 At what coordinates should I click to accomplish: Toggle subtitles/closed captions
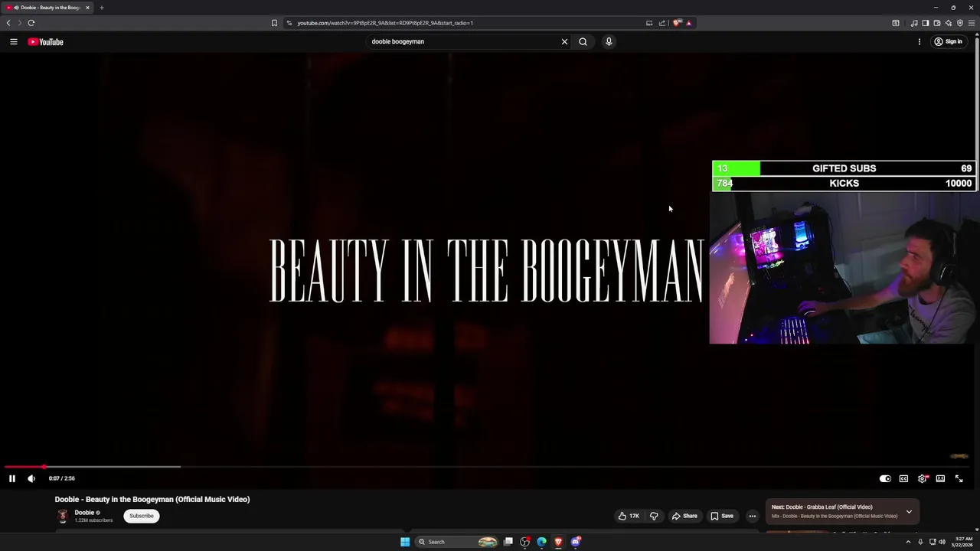pos(903,478)
